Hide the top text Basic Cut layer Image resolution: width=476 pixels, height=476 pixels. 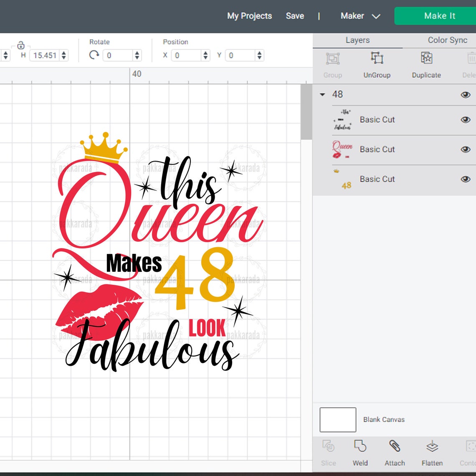click(465, 119)
